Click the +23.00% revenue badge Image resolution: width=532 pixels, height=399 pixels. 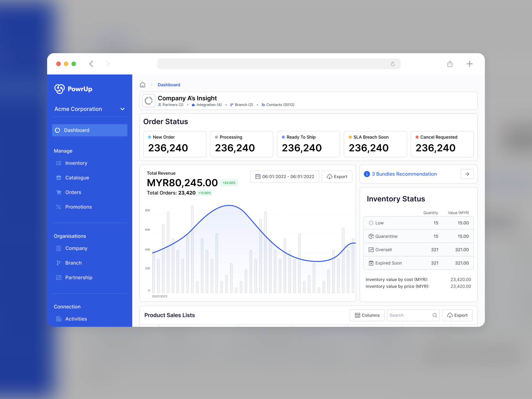coord(229,183)
